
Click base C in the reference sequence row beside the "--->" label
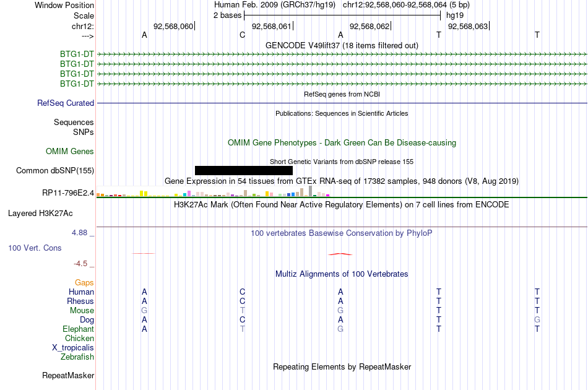(242, 35)
